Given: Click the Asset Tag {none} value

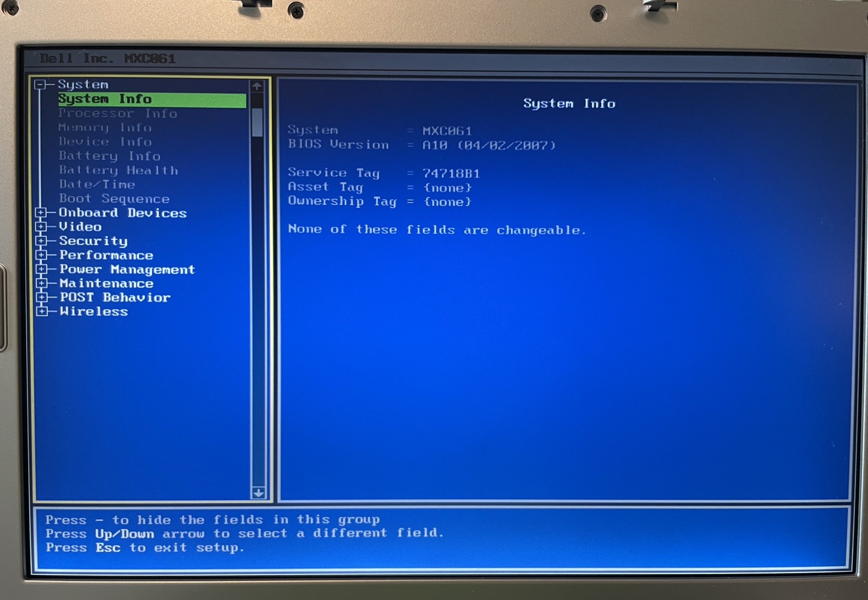Looking at the screenshot, I should click(x=448, y=188).
